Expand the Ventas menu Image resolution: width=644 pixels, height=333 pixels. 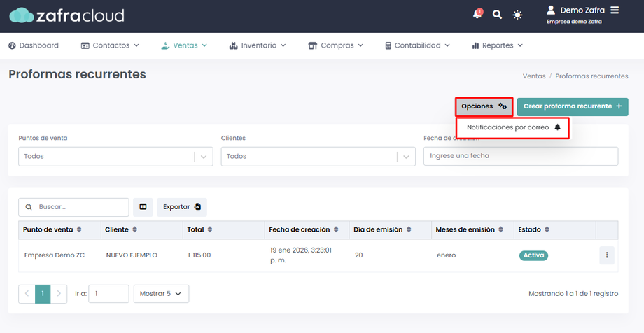click(x=184, y=45)
